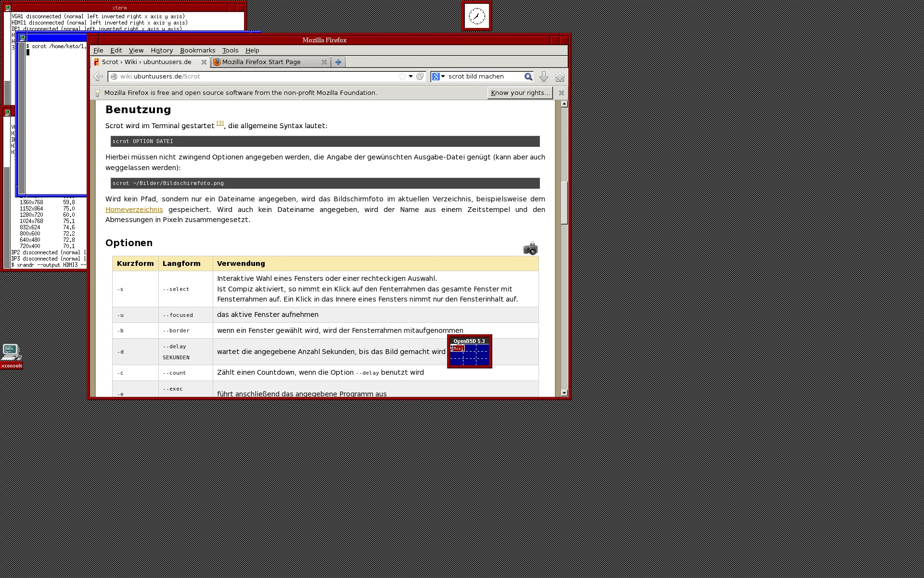
Task: Switch to Mozilla Firefox Start Page tab
Action: click(x=261, y=62)
